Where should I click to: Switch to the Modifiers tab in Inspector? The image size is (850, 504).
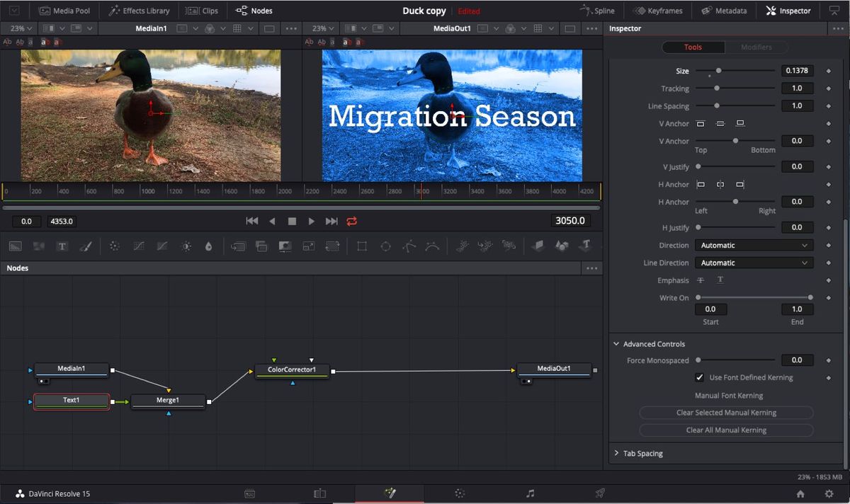coord(756,47)
